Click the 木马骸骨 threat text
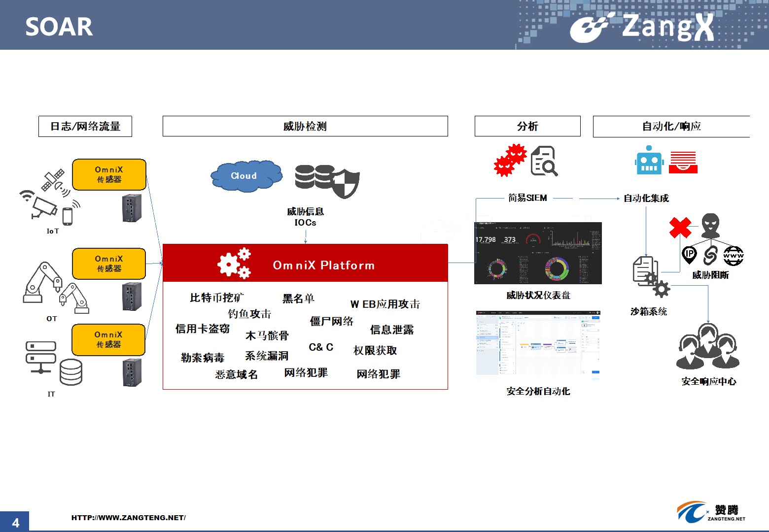Image resolution: width=769 pixels, height=532 pixels. click(x=267, y=335)
